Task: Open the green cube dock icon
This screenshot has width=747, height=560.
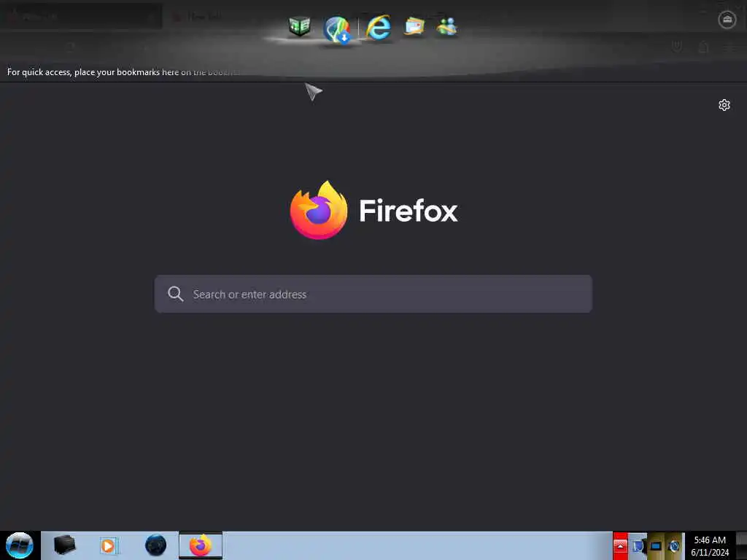Action: (299, 26)
